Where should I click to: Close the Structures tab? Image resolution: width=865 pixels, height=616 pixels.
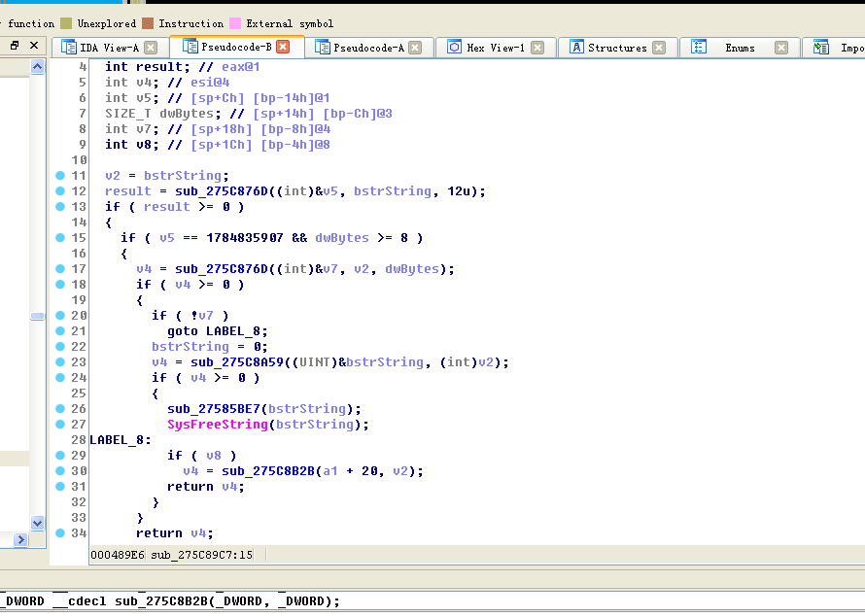659,48
